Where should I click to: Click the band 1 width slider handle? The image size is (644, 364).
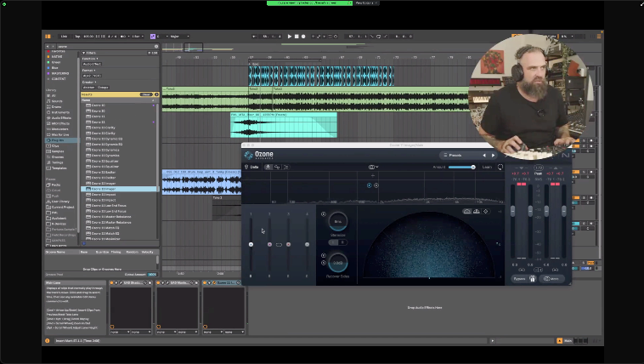251,245
